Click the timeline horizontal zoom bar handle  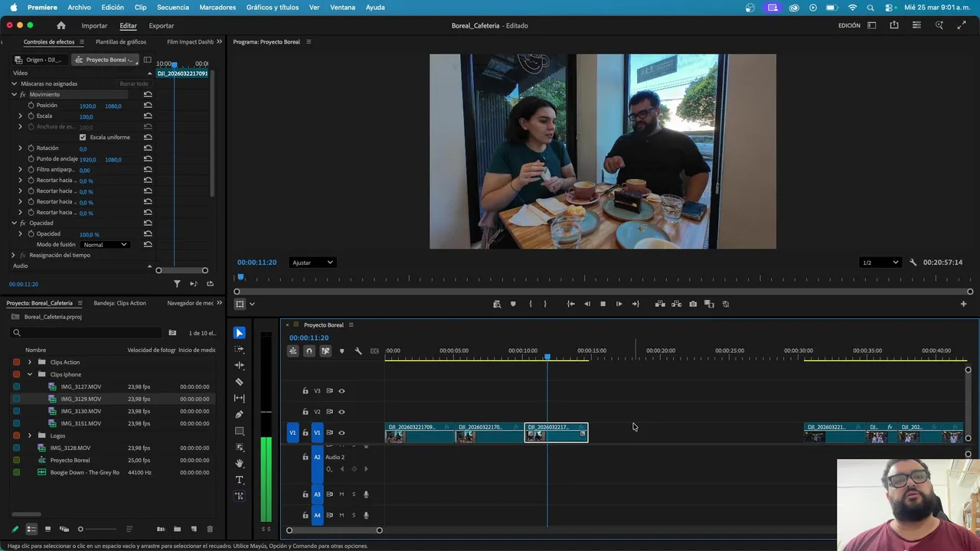(379, 530)
